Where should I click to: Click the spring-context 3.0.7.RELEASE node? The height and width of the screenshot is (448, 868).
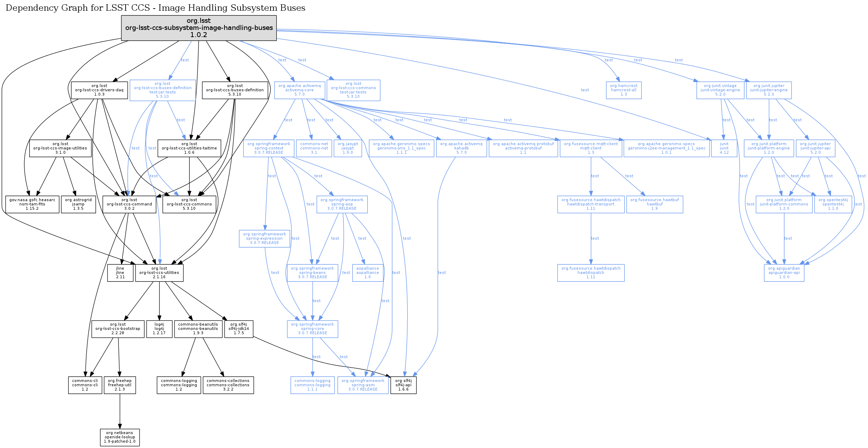pyautogui.click(x=269, y=148)
